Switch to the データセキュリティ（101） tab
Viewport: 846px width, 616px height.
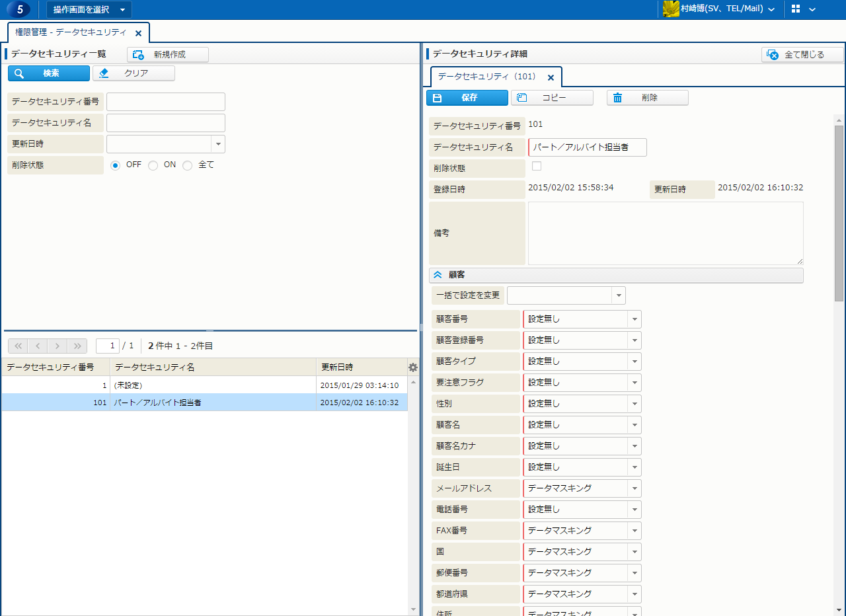pyautogui.click(x=487, y=77)
